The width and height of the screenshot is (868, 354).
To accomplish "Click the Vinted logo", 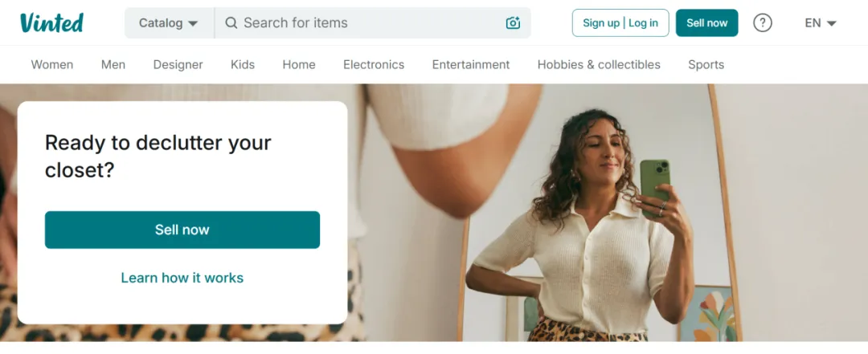I will click(51, 22).
